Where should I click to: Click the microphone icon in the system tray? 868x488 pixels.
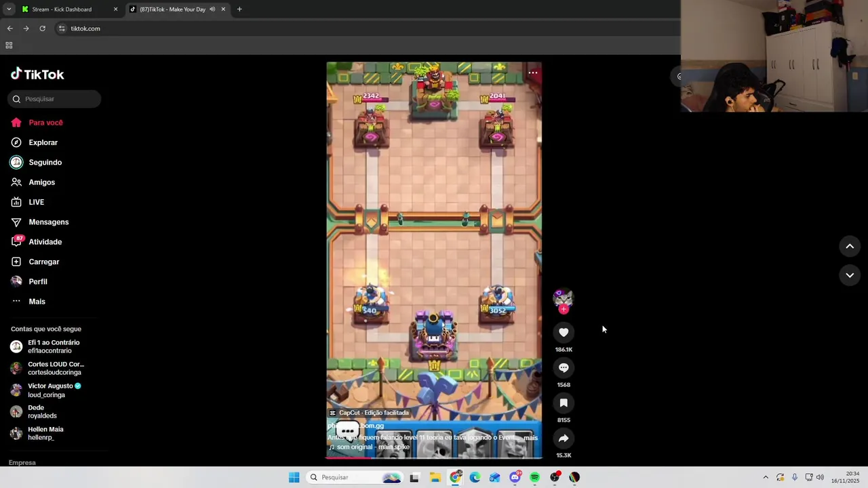795,477
